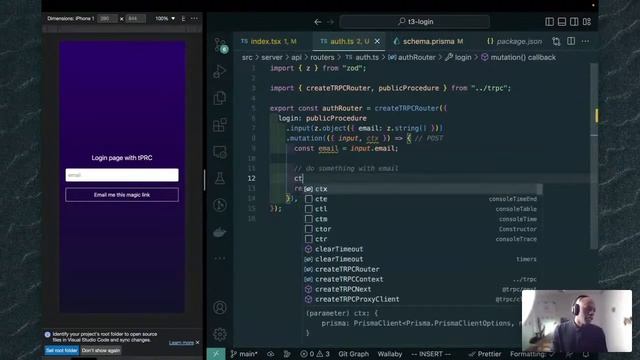Search in the t3-login command center
This screenshot has height=360, width=640.
coord(415,22)
